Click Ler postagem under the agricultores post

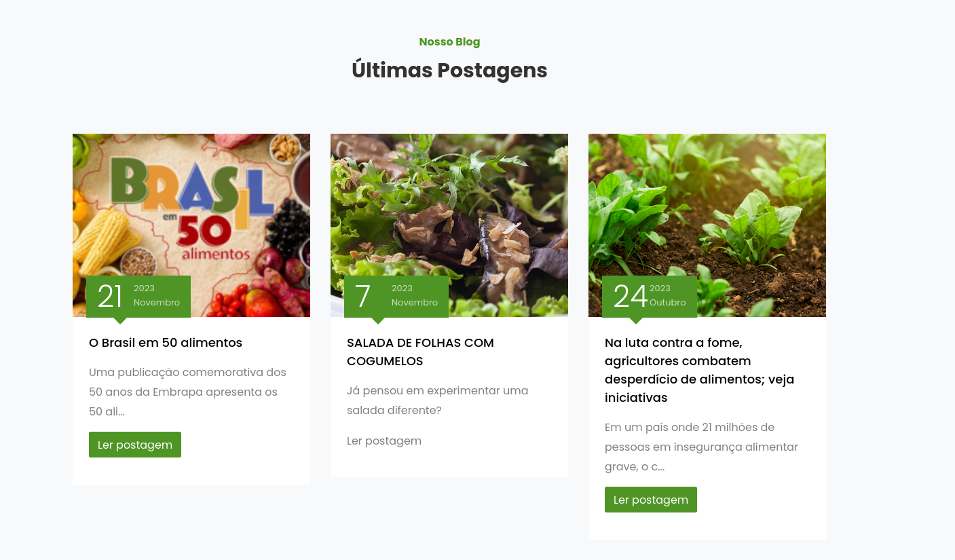pyautogui.click(x=651, y=500)
